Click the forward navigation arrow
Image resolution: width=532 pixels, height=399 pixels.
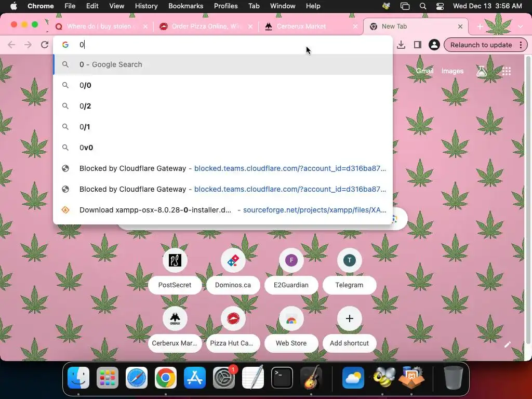[28, 45]
